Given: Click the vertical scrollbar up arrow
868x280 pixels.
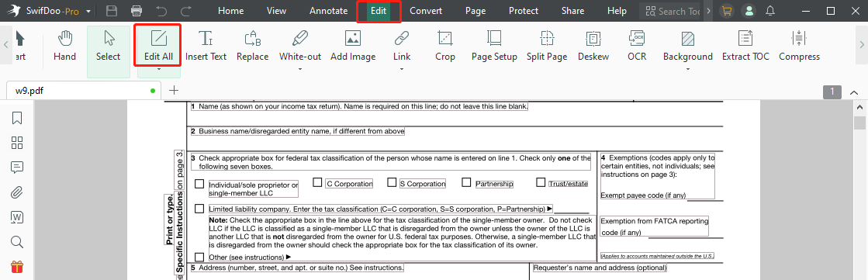Looking at the screenshot, I should pos(859,107).
